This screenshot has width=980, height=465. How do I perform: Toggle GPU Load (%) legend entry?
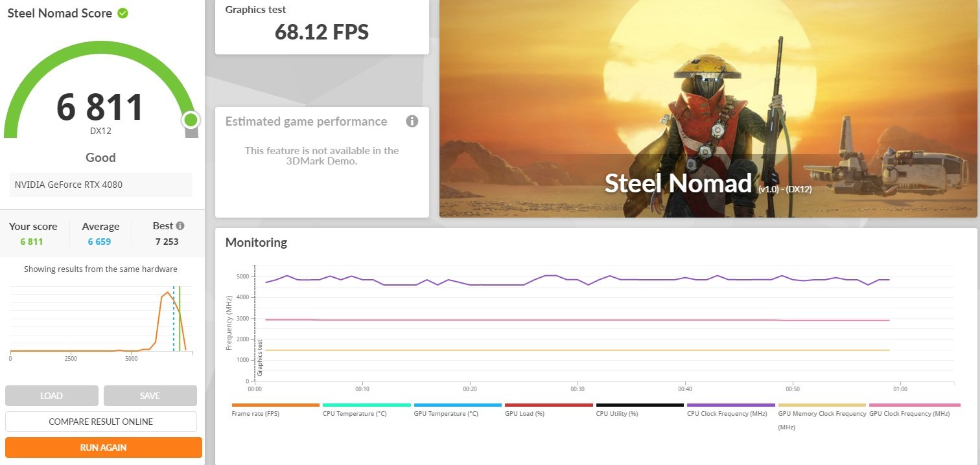[524, 413]
